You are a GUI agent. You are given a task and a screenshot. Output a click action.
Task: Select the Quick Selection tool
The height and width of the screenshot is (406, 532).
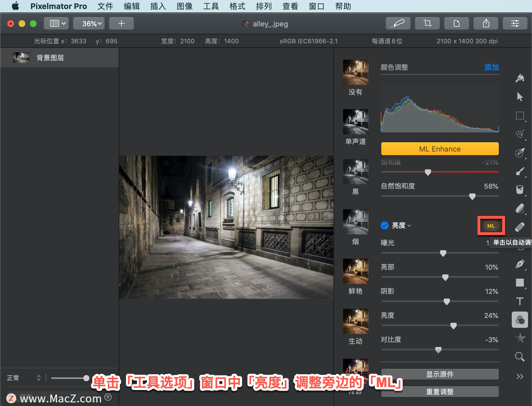coord(520,134)
